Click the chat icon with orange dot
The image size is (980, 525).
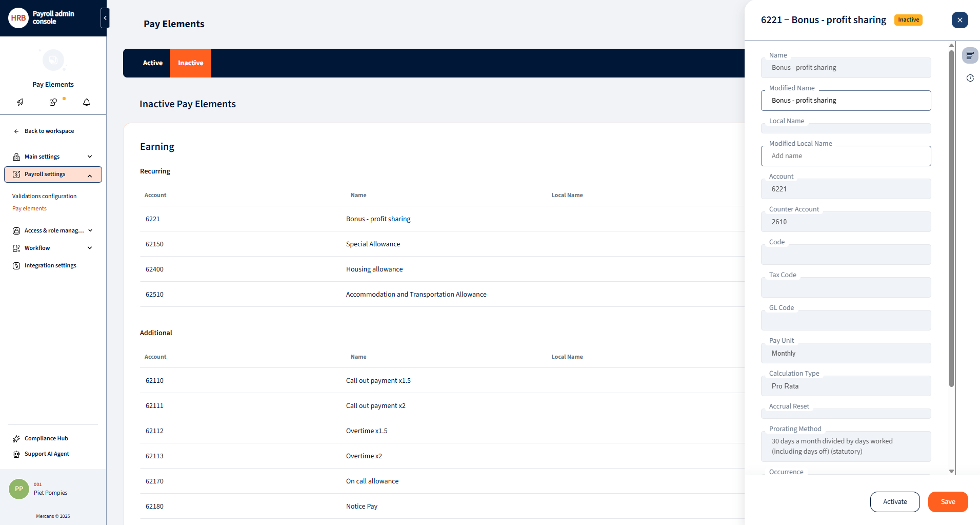(x=53, y=102)
